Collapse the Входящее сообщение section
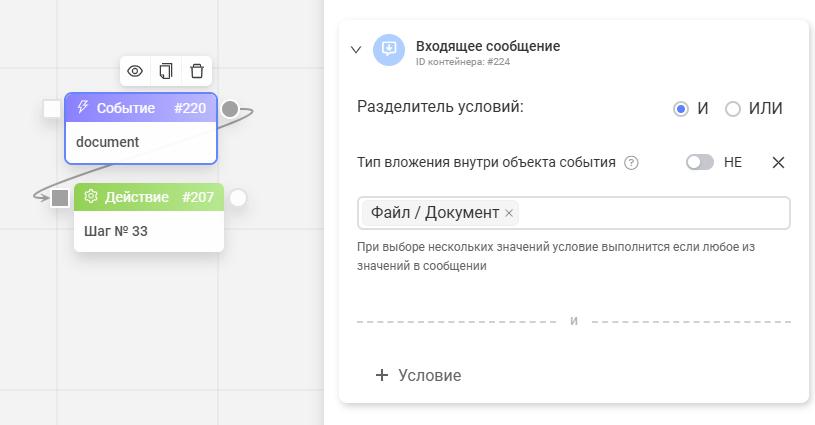The height and width of the screenshot is (425, 815). click(356, 50)
